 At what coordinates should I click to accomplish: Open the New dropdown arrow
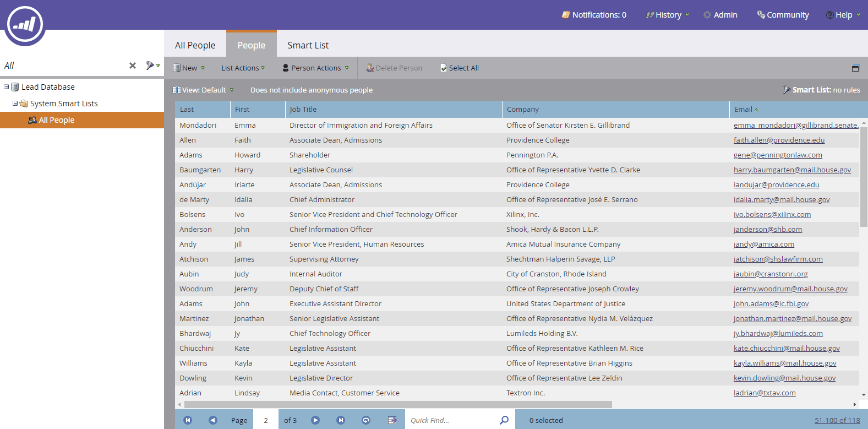(x=203, y=68)
